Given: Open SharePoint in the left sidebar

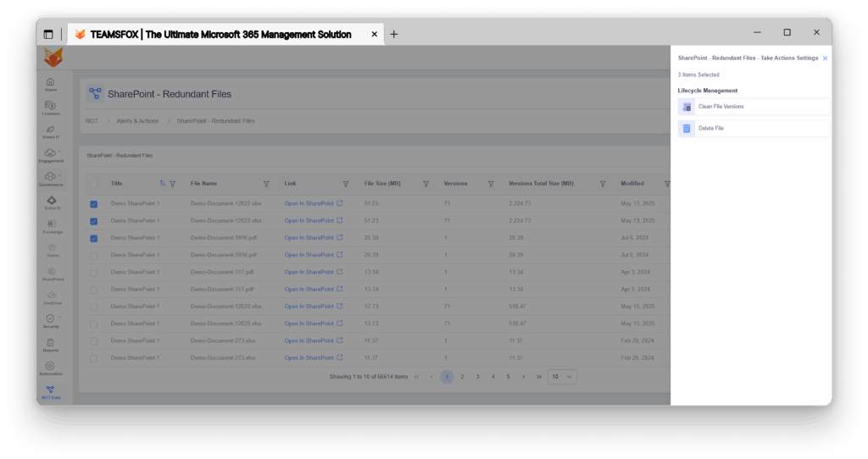Looking at the screenshot, I should (x=52, y=274).
